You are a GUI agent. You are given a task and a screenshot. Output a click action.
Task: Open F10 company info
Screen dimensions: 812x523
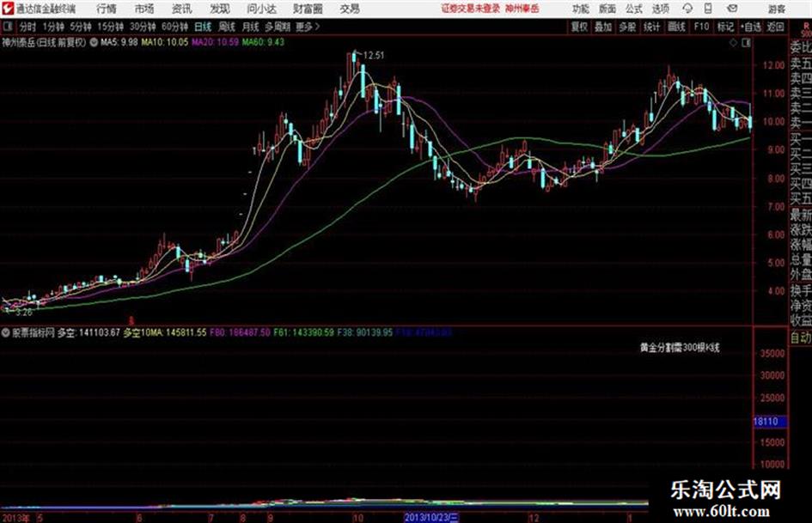pos(701,27)
